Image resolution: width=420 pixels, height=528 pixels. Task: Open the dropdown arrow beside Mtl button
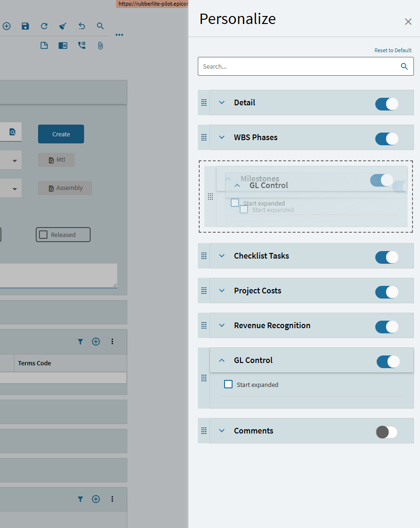[15, 161]
